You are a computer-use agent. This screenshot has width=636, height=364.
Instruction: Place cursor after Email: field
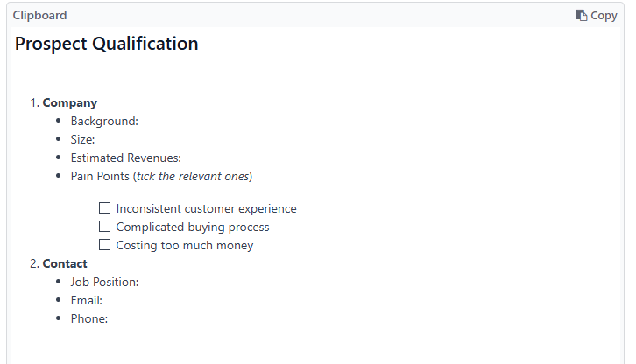(104, 300)
